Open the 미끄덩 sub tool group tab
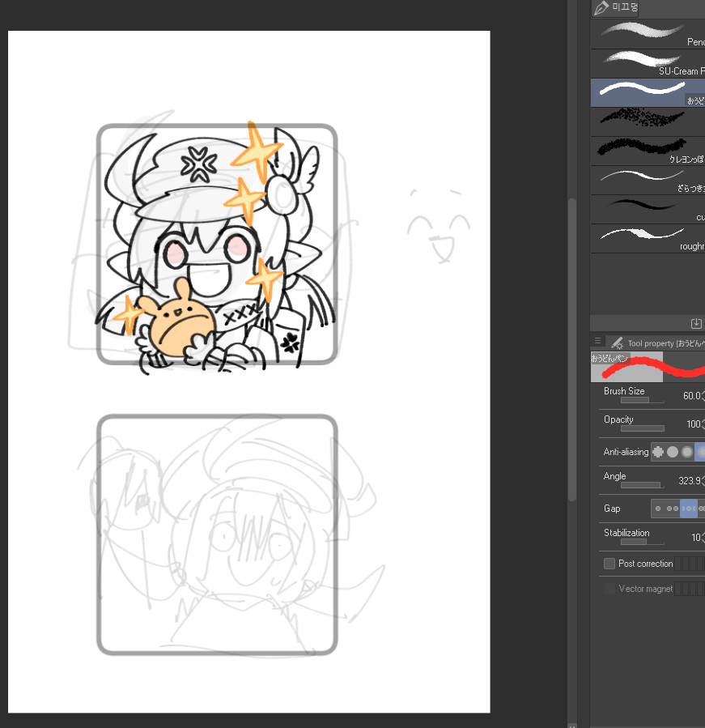This screenshot has height=728, width=705. 615,8
